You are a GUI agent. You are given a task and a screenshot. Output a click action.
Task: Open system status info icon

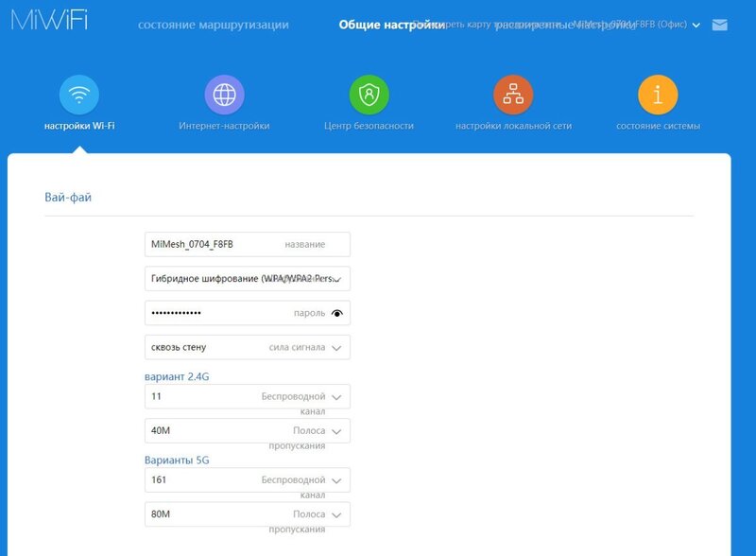pyautogui.click(x=658, y=96)
